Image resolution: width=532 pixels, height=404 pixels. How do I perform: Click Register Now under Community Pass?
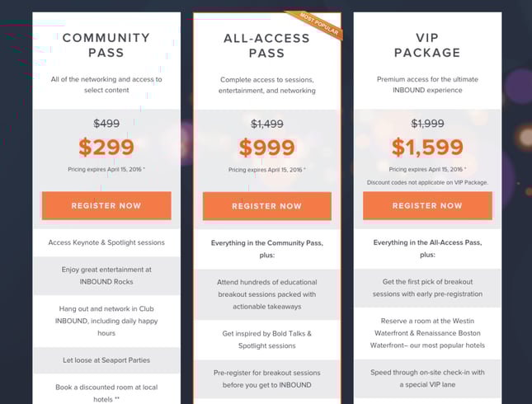(106, 205)
